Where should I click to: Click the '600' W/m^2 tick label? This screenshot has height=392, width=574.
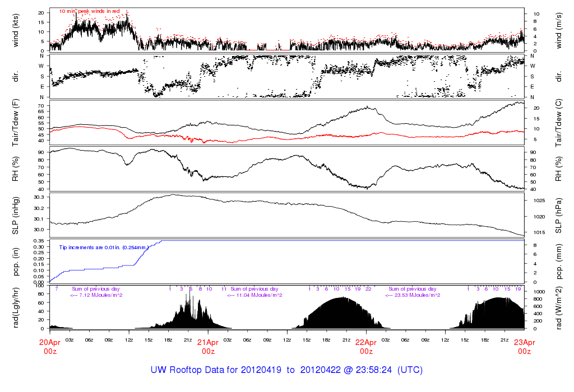click(538, 306)
